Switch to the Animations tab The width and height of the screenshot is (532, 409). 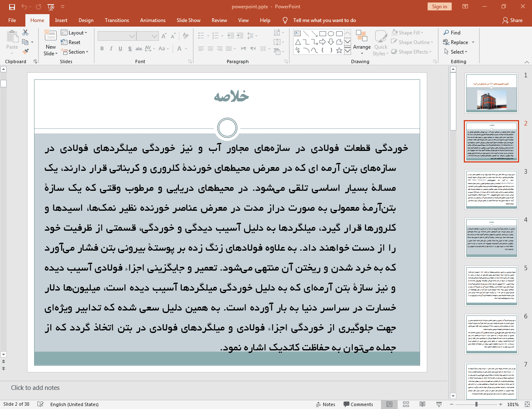pyautogui.click(x=153, y=20)
